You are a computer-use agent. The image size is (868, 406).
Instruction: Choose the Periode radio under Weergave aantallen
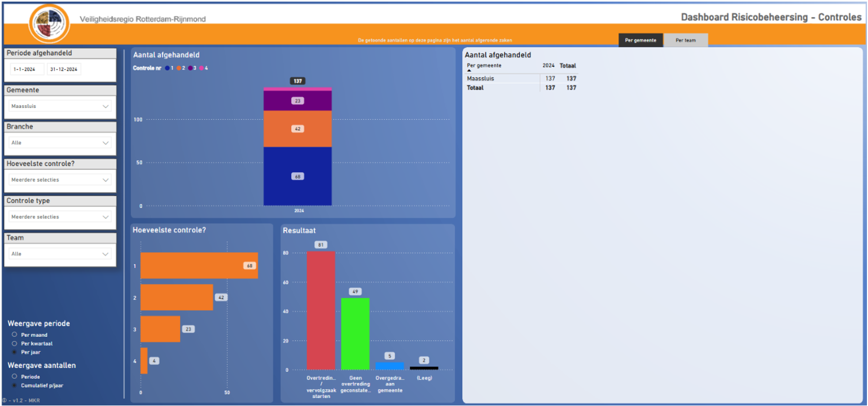click(14, 377)
